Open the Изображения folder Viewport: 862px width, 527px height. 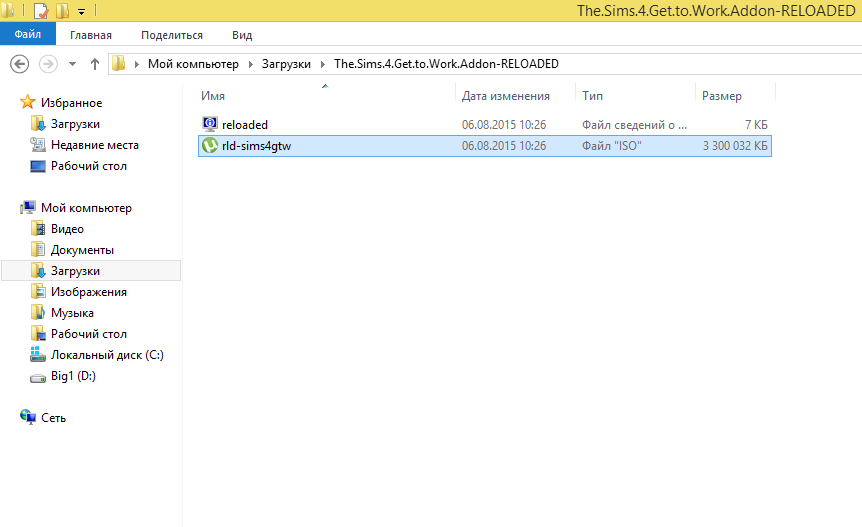[89, 291]
